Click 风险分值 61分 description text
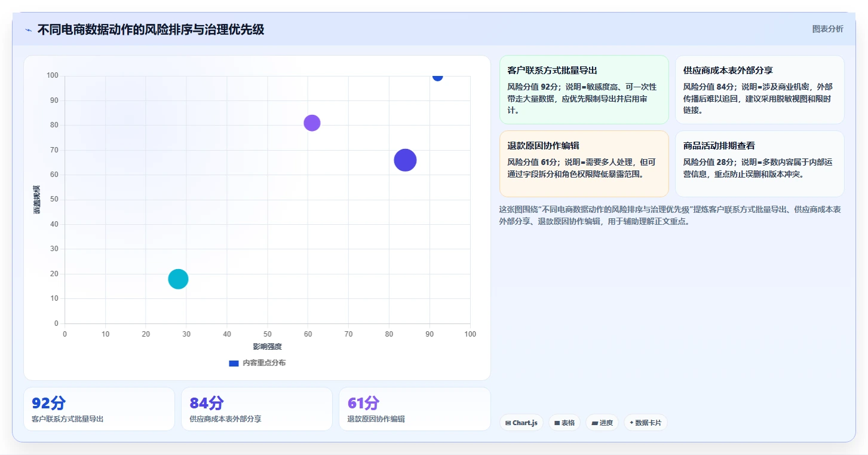Viewport: 868px width, 455px height. [x=582, y=168]
